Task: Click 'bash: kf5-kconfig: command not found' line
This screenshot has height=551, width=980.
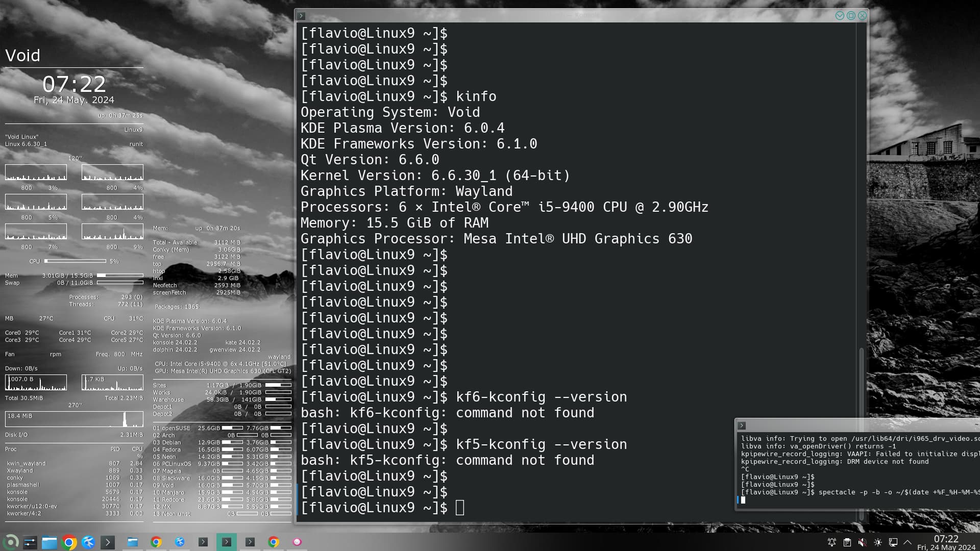Action: (448, 460)
